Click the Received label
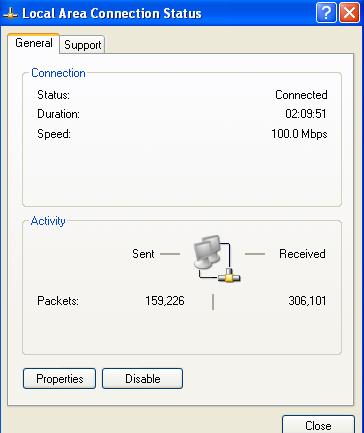 click(x=302, y=254)
